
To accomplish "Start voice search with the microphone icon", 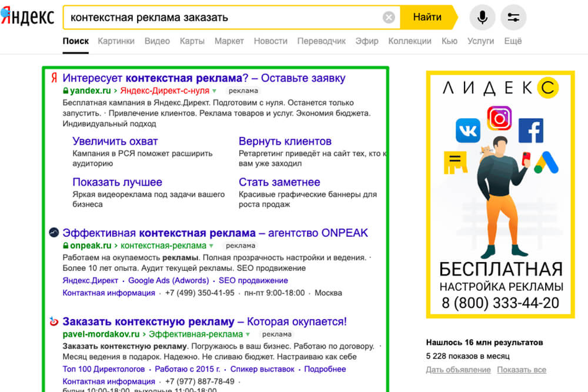I will pyautogui.click(x=482, y=17).
